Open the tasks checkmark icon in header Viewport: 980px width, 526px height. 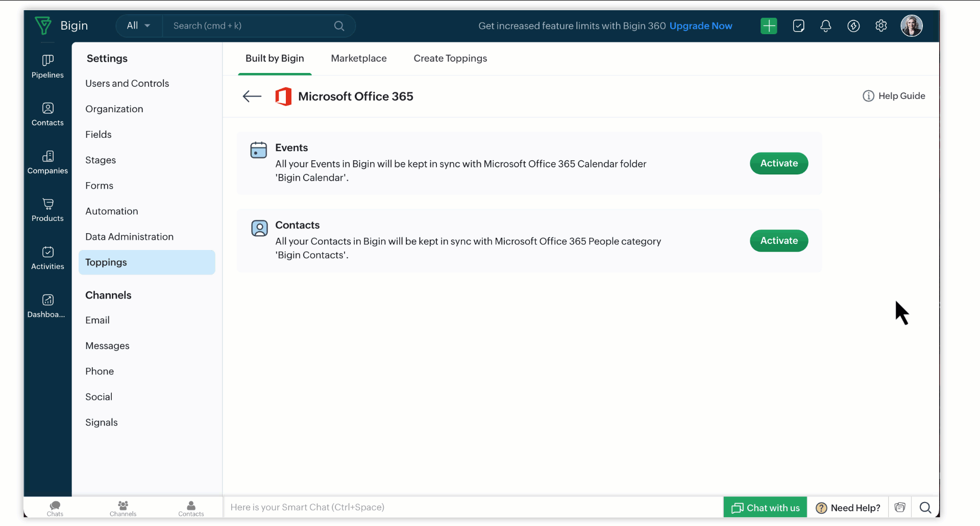[x=799, y=26]
